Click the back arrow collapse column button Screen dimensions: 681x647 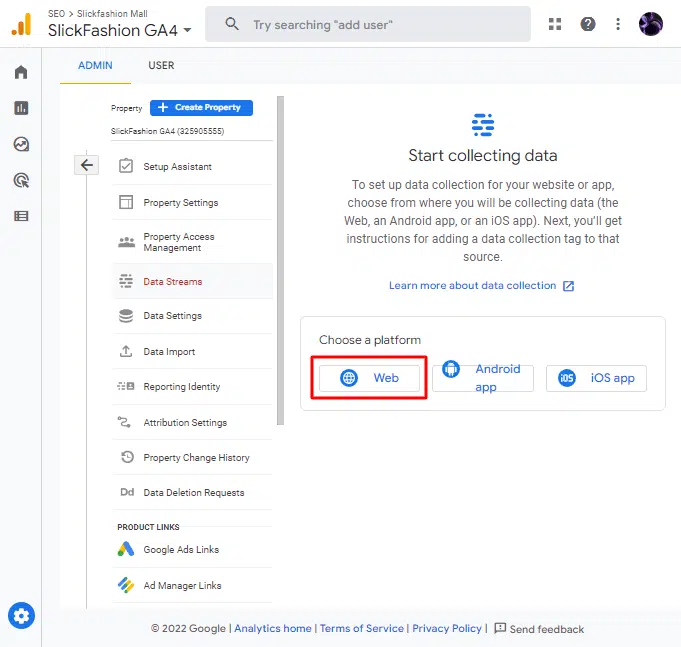coord(86,165)
